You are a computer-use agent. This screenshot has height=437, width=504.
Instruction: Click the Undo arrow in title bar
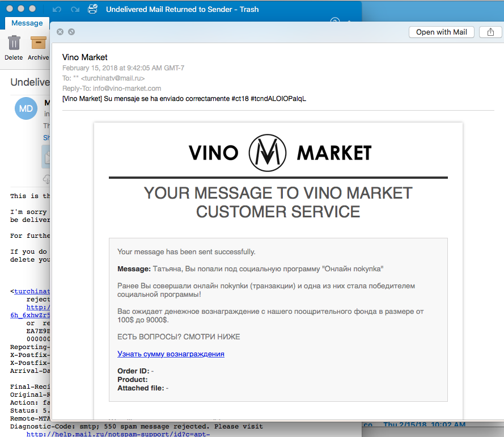tap(57, 9)
